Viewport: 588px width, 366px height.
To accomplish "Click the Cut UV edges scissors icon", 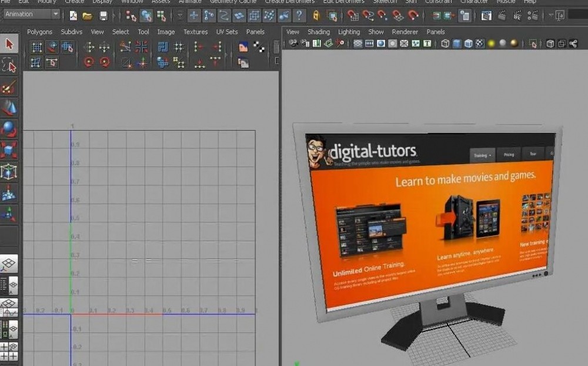I will click(126, 47).
